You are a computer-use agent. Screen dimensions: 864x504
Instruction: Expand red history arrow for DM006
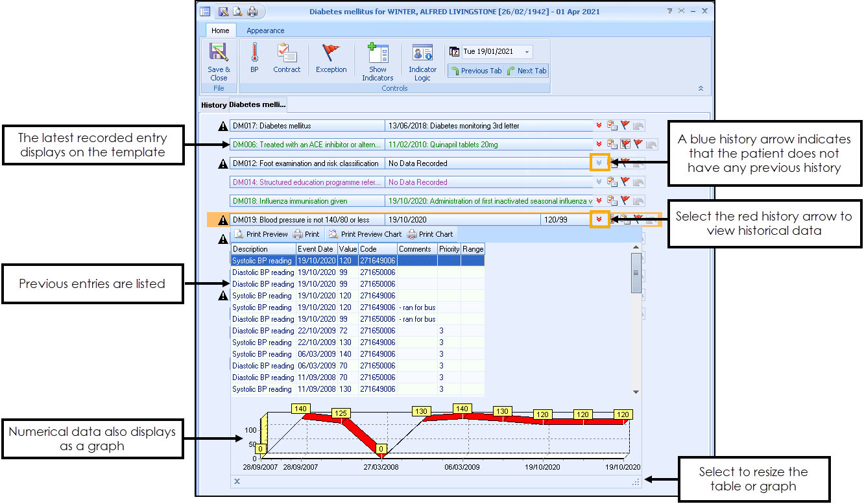[599, 145]
